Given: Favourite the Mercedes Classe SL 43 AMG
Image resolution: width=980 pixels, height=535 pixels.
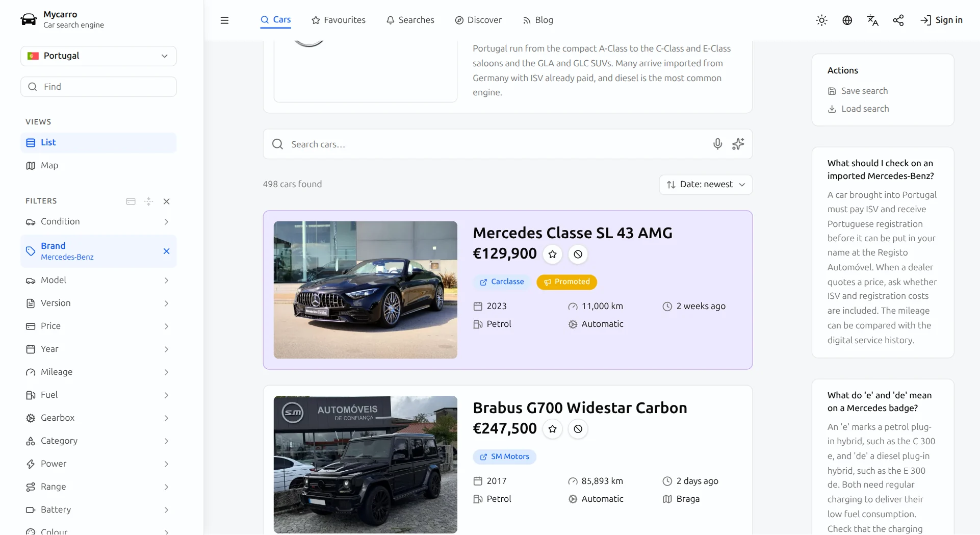Looking at the screenshot, I should click(x=552, y=254).
